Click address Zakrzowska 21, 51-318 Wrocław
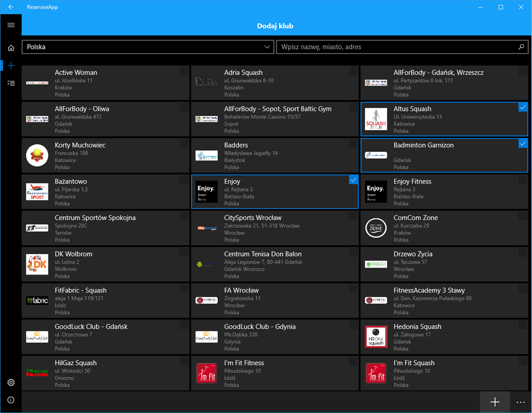This screenshot has width=532, height=413. [262, 226]
